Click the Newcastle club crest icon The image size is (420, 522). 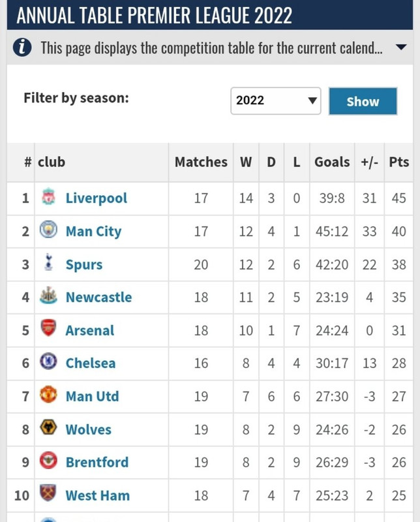click(x=49, y=296)
